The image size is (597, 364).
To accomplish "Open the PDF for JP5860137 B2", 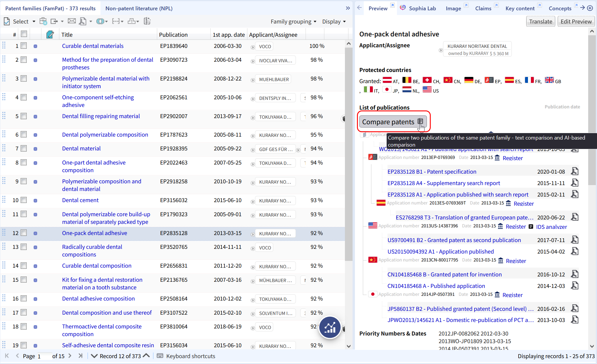I will click(574, 308).
